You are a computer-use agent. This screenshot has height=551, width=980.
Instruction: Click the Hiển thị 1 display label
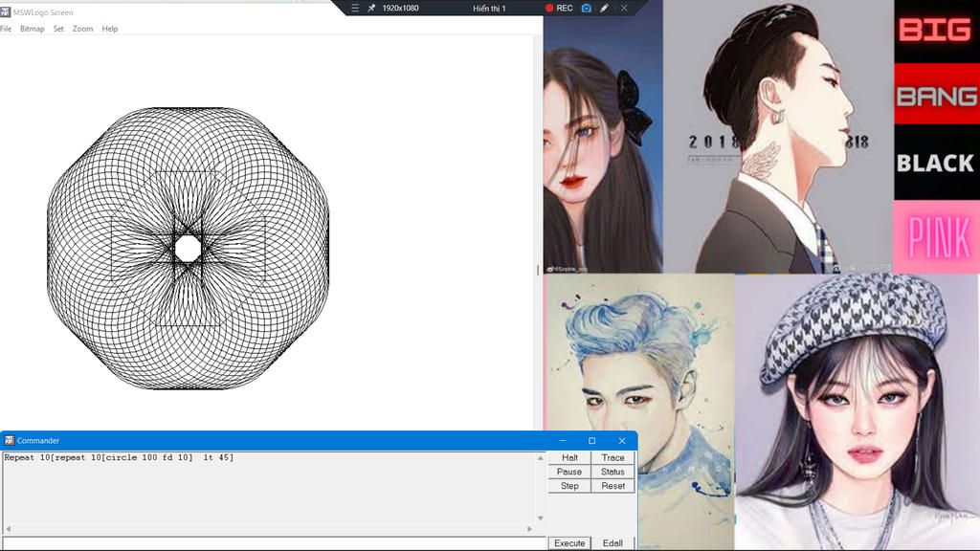click(x=489, y=8)
